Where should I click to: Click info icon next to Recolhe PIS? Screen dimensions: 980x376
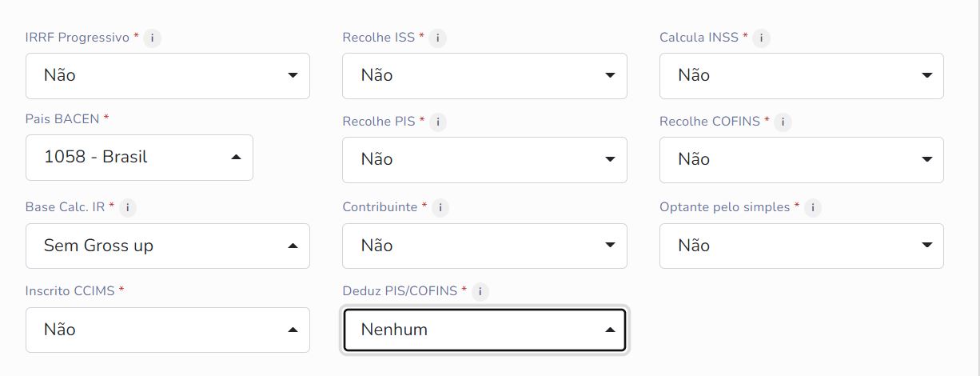tap(438, 122)
